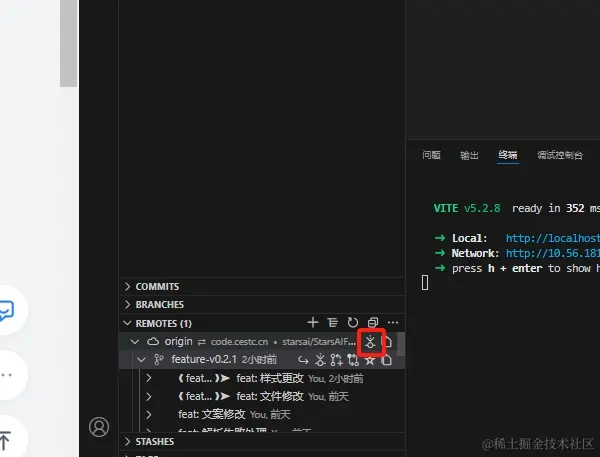The width and height of the screenshot is (600, 457).
Task: Open the 调试控制台 panel tab
Action: click(x=560, y=155)
